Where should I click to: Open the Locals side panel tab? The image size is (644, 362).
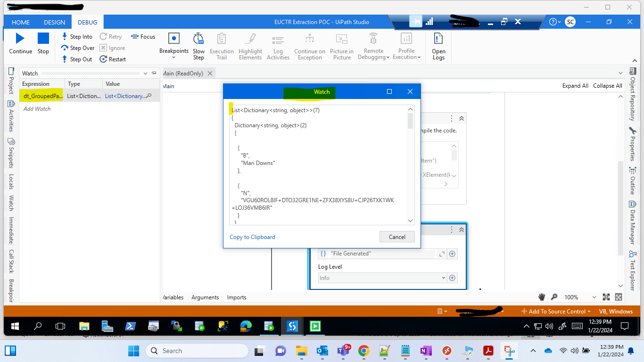(x=11, y=181)
